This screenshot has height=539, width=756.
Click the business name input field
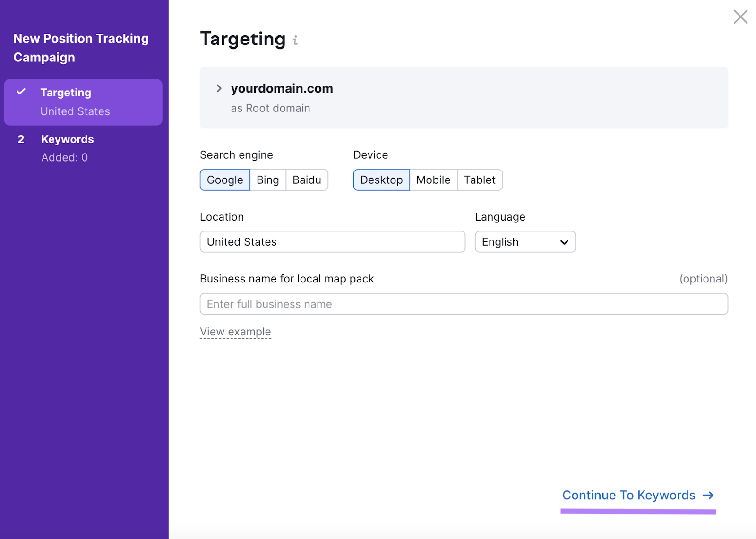pos(463,304)
